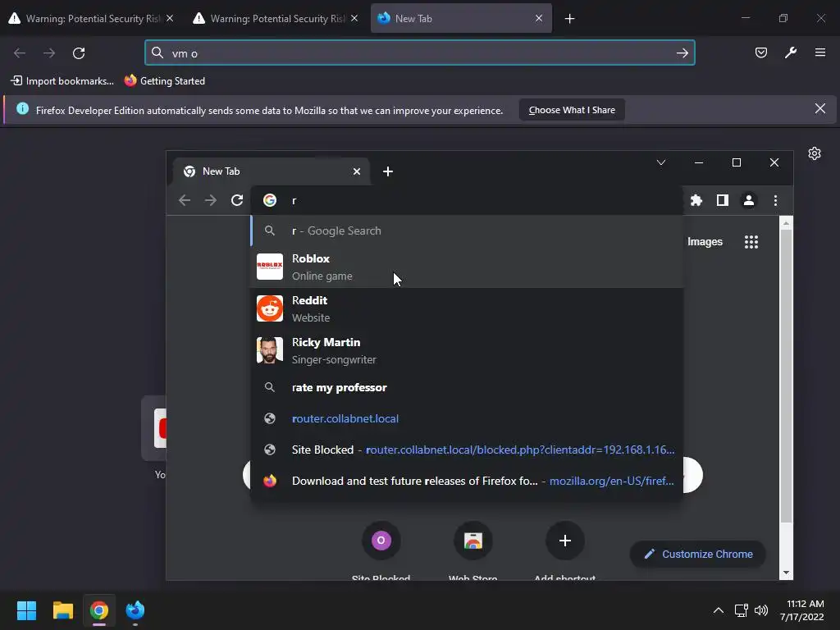Reload the page in Chrome
The height and width of the screenshot is (630, 840).
coord(237,200)
